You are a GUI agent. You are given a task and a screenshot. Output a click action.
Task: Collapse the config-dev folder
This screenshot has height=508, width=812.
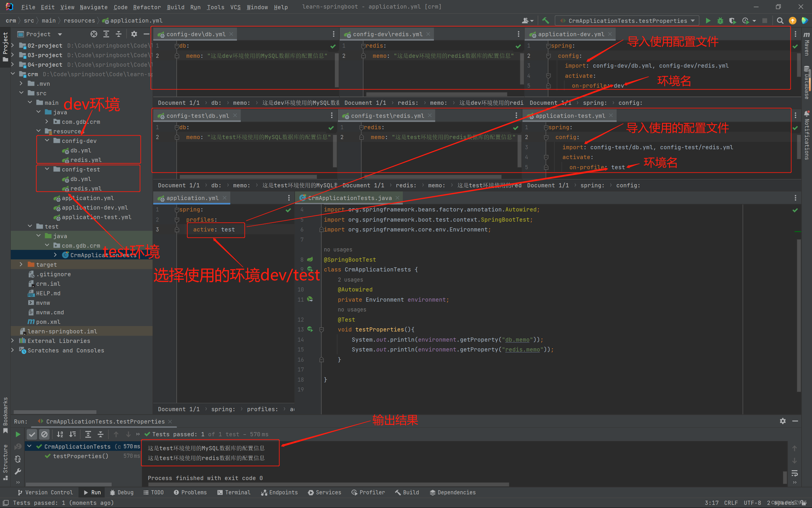click(x=47, y=140)
